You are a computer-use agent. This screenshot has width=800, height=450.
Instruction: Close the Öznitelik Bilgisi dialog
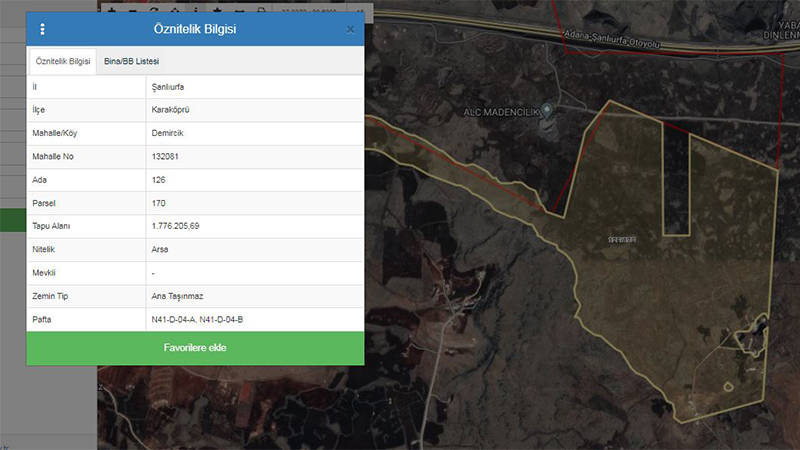[x=350, y=29]
